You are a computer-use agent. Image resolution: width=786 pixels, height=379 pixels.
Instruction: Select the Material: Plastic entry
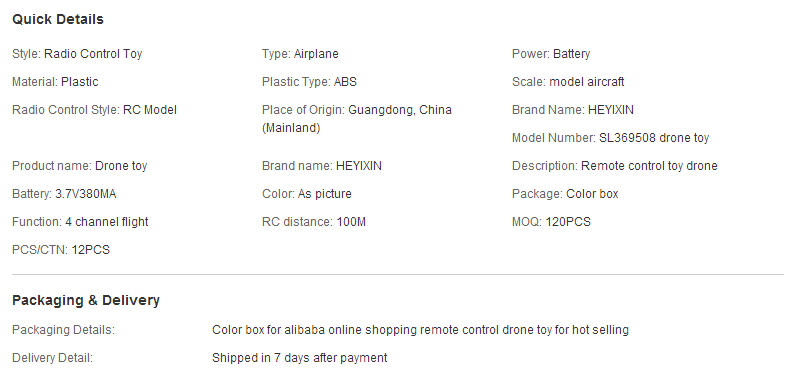(x=55, y=82)
